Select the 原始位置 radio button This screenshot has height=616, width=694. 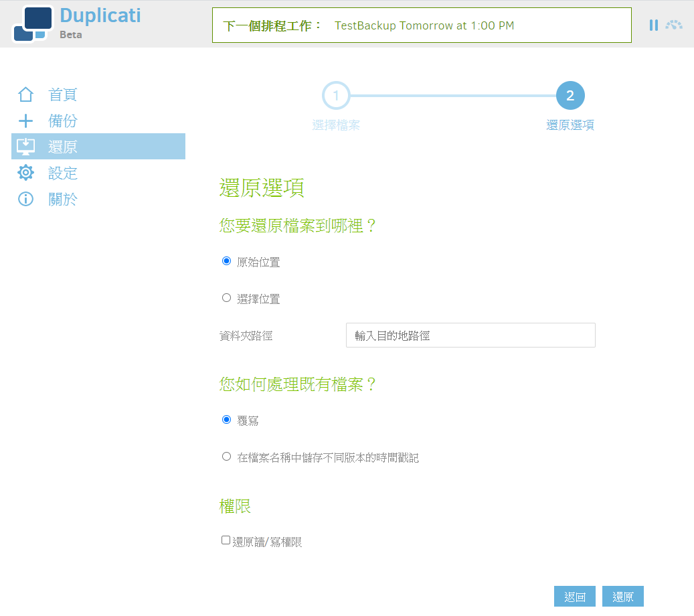pyautogui.click(x=226, y=261)
